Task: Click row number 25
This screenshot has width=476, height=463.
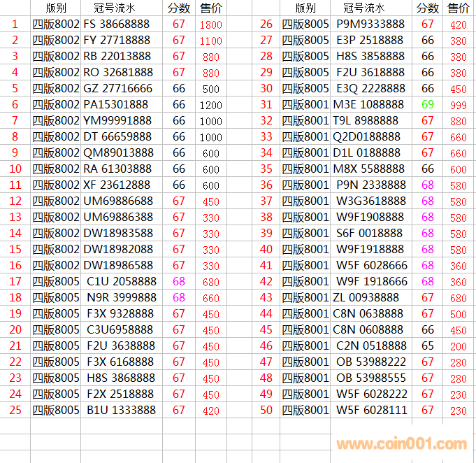Action: pyautogui.click(x=15, y=411)
